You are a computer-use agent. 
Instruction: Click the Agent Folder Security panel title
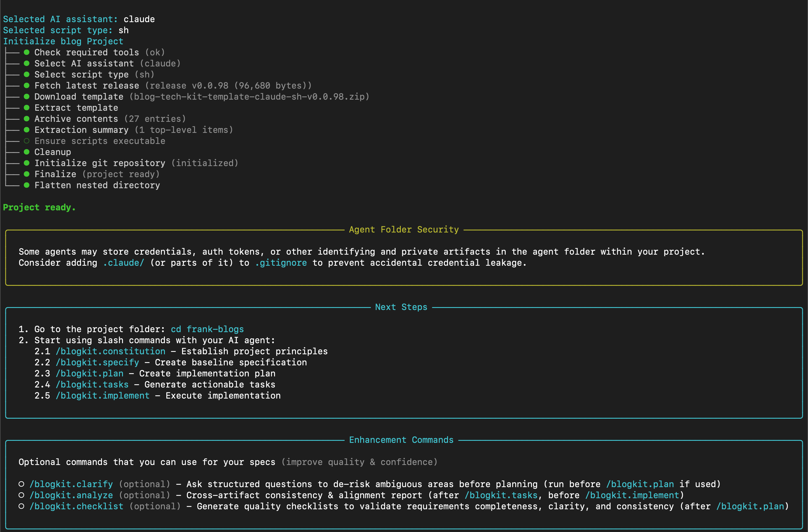[x=404, y=230]
